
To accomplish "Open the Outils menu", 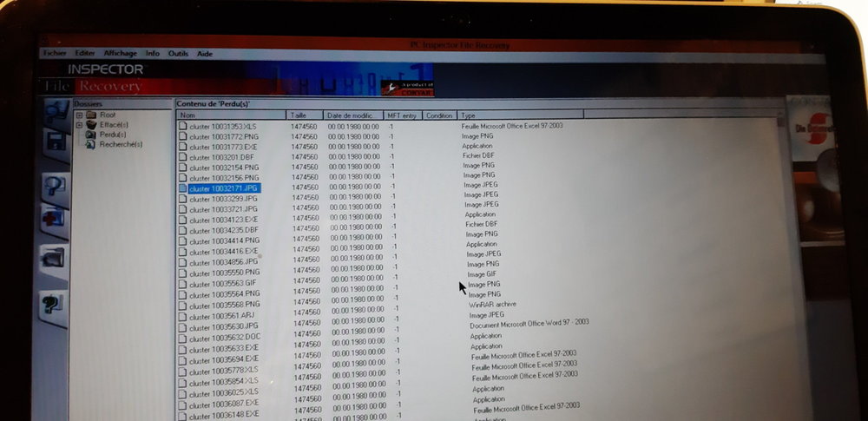I will pos(178,54).
